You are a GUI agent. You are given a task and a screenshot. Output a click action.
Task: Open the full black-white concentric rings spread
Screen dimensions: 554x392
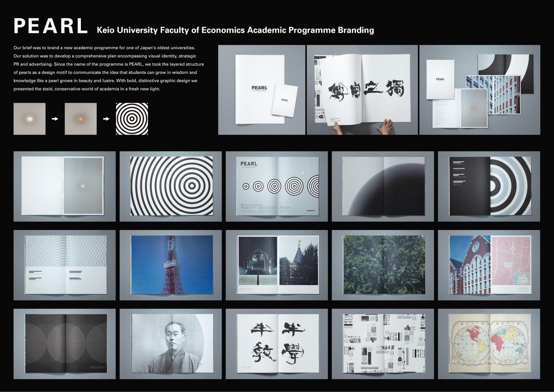point(171,186)
